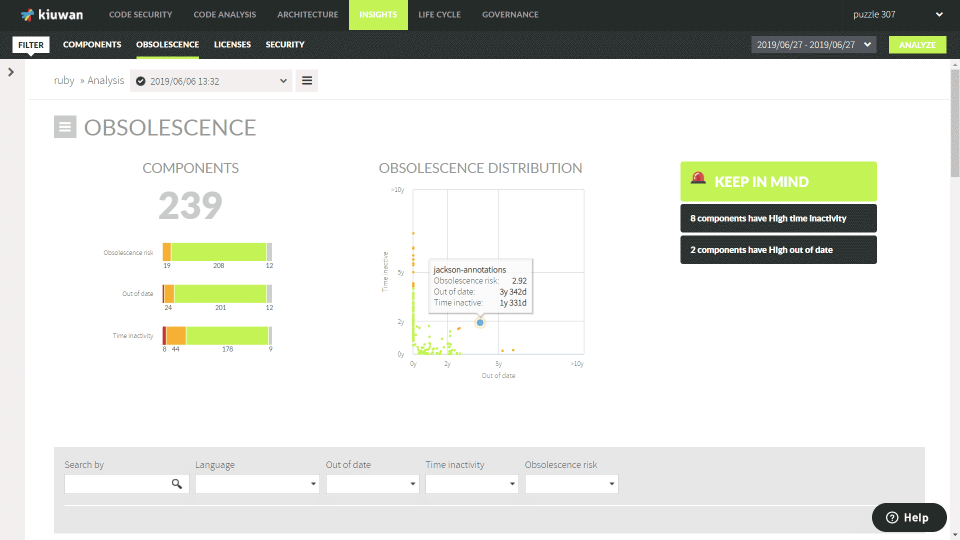Open the Time inactivity filter dropdown
960x540 pixels.
coord(471,484)
